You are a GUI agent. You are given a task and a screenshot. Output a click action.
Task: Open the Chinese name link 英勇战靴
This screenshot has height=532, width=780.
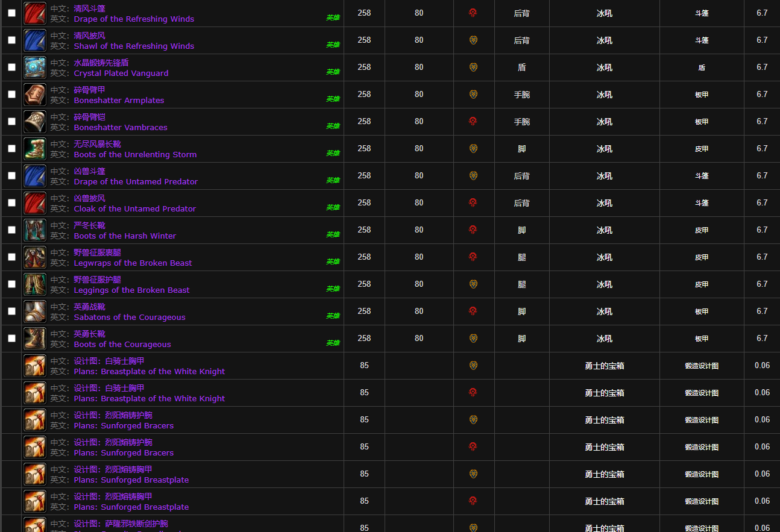click(x=89, y=307)
